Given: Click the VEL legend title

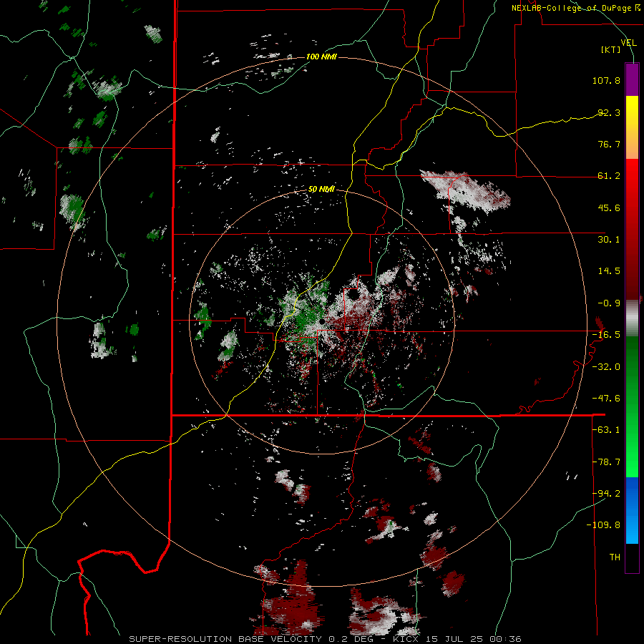Looking at the screenshot, I should (x=628, y=43).
